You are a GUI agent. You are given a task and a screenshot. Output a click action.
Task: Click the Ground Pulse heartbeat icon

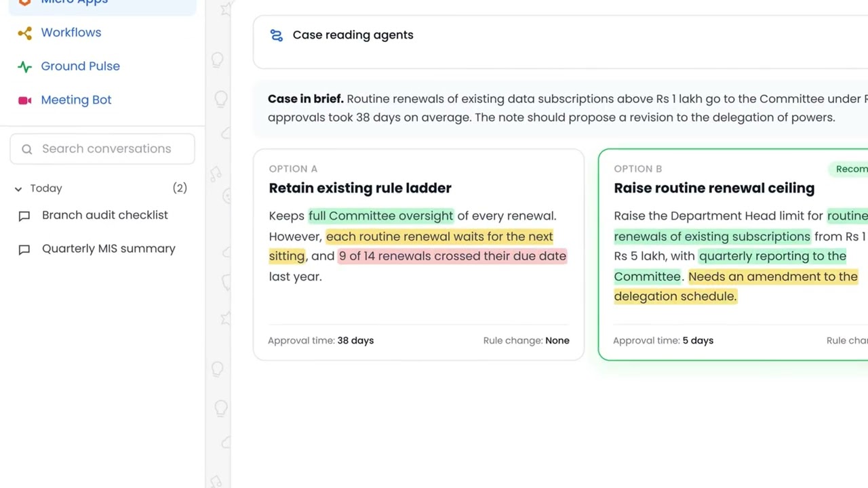[x=24, y=66]
